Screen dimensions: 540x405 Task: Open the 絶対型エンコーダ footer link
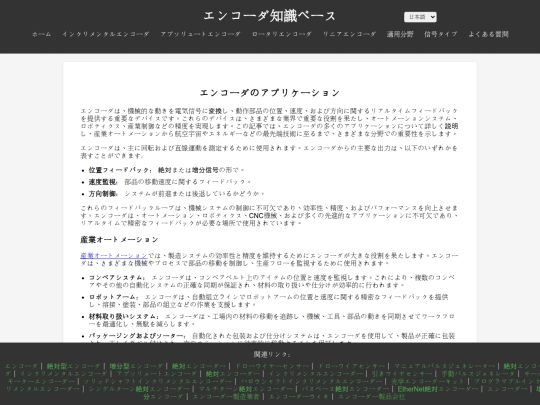tap(73, 366)
